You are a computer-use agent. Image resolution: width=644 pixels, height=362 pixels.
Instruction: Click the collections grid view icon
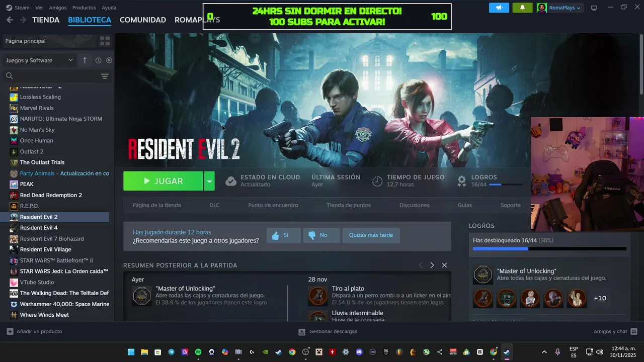pos(105,41)
